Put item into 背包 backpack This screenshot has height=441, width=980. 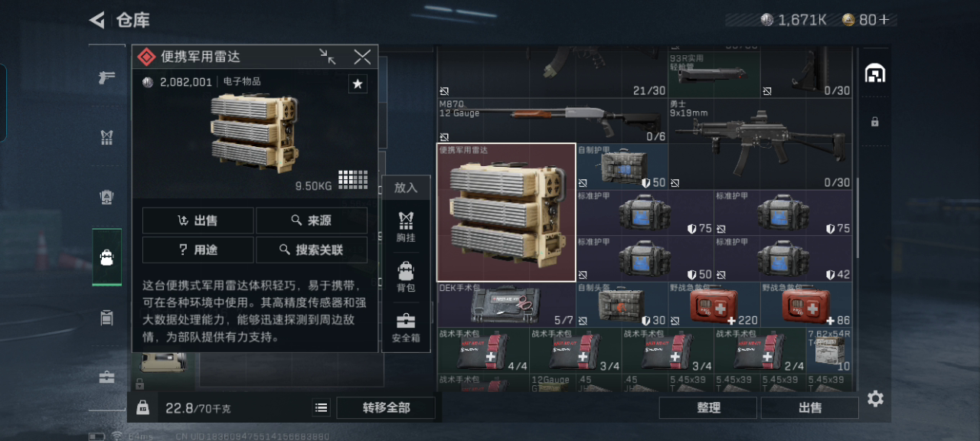point(406,277)
